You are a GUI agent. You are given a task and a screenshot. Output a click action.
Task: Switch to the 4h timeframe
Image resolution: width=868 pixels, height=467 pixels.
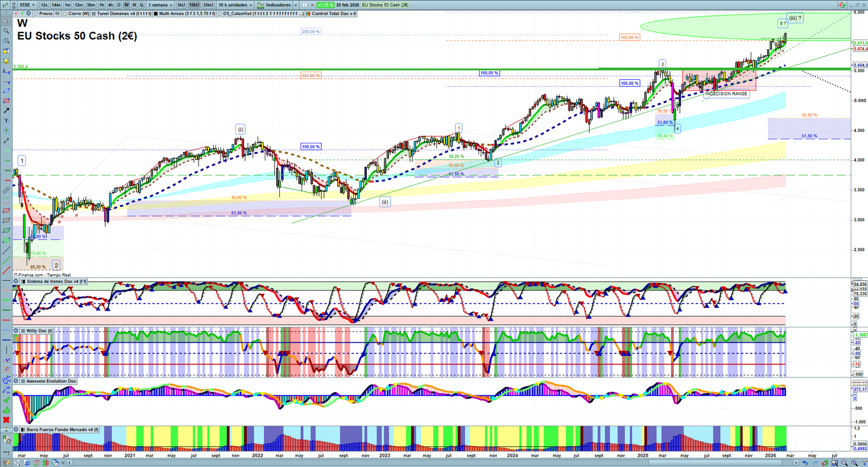tap(110, 5)
